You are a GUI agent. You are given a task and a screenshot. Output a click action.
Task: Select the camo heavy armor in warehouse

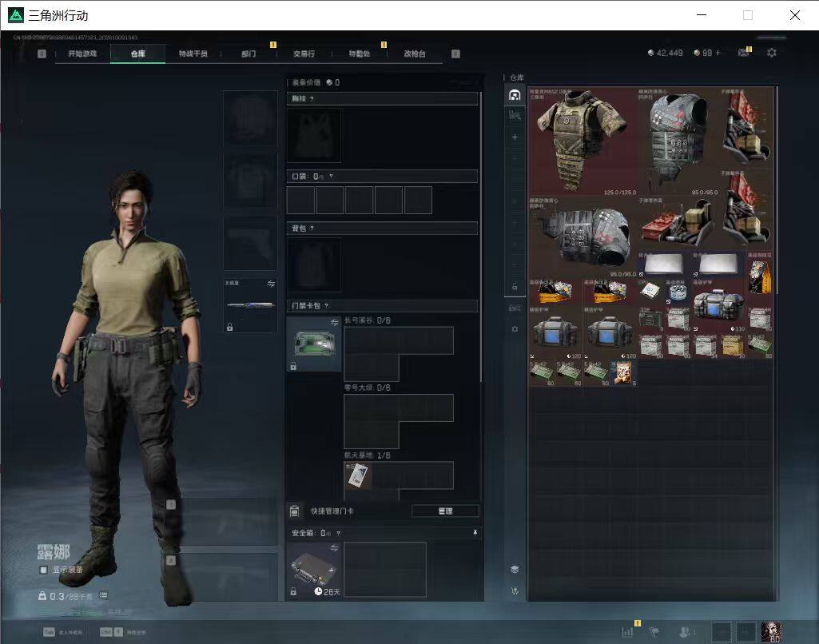(x=583, y=141)
